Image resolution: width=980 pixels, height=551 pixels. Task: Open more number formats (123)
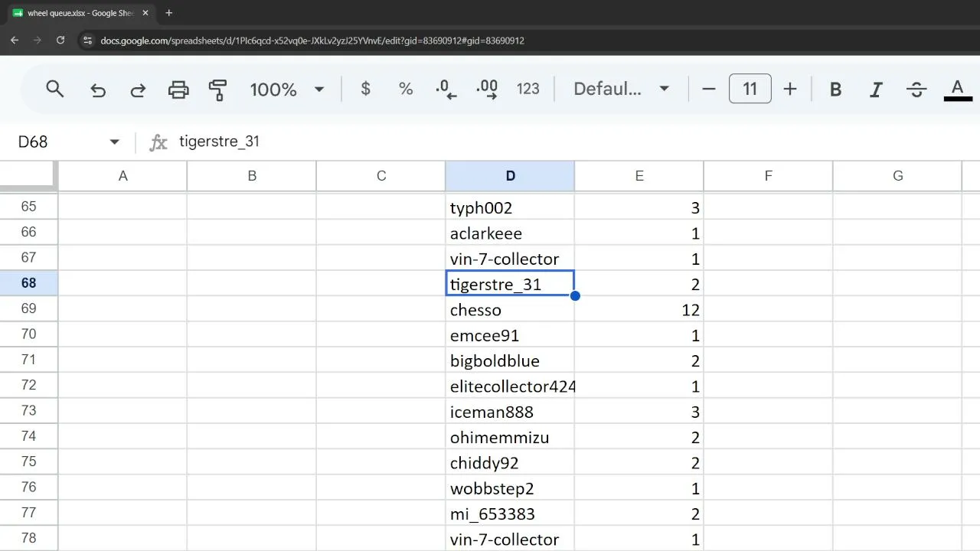(x=528, y=89)
